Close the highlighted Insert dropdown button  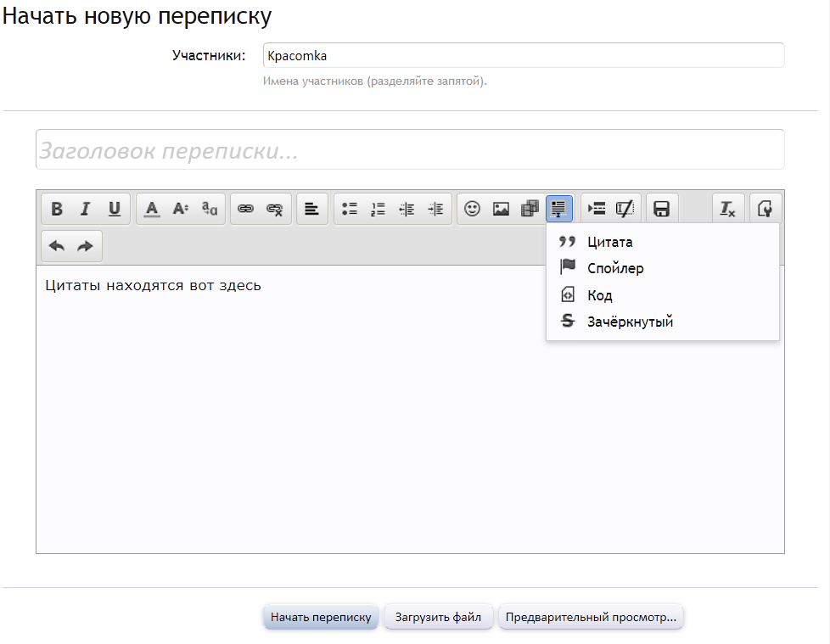point(559,209)
